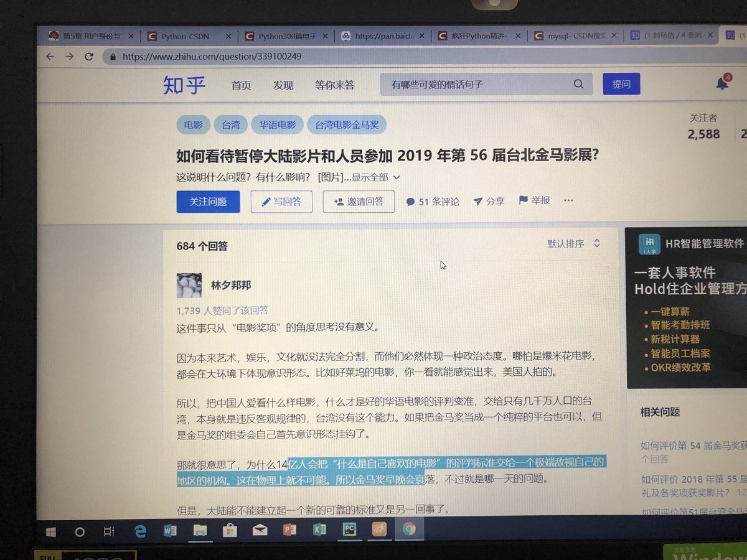Expand question details with 显示全部
This screenshot has height=560, width=747.
(x=376, y=177)
